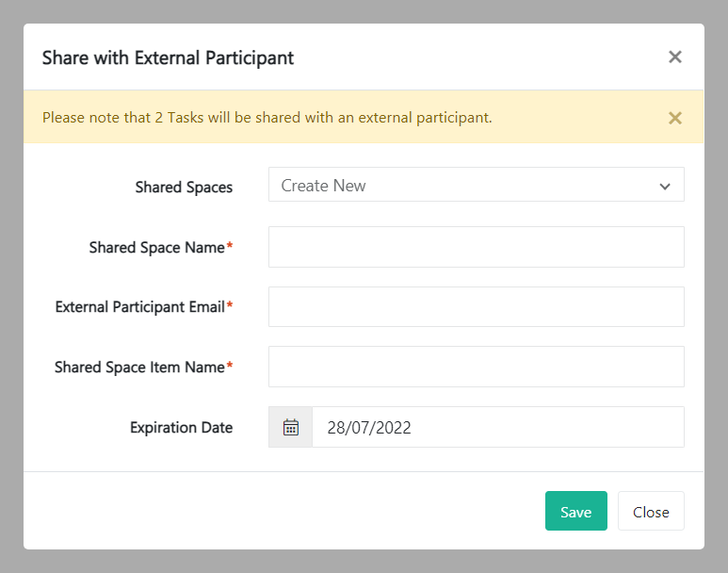Focus the Shared Space Name input field
The width and height of the screenshot is (728, 573).
(x=476, y=247)
